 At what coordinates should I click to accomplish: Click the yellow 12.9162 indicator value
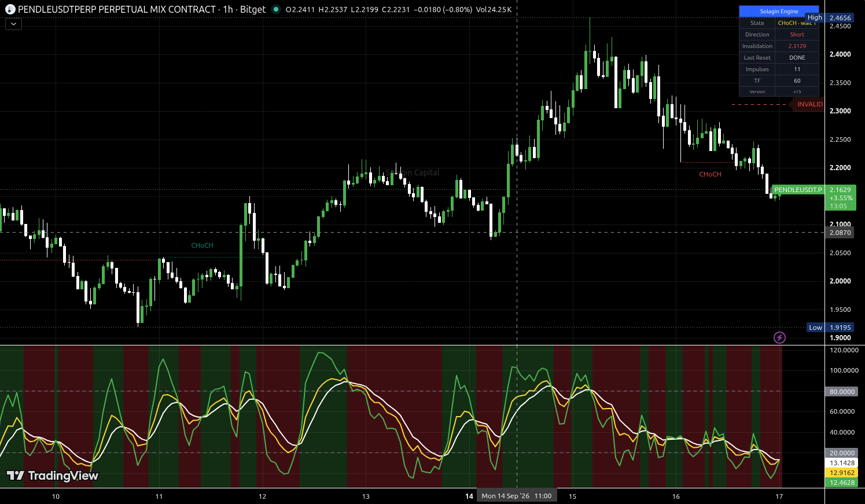point(842,473)
